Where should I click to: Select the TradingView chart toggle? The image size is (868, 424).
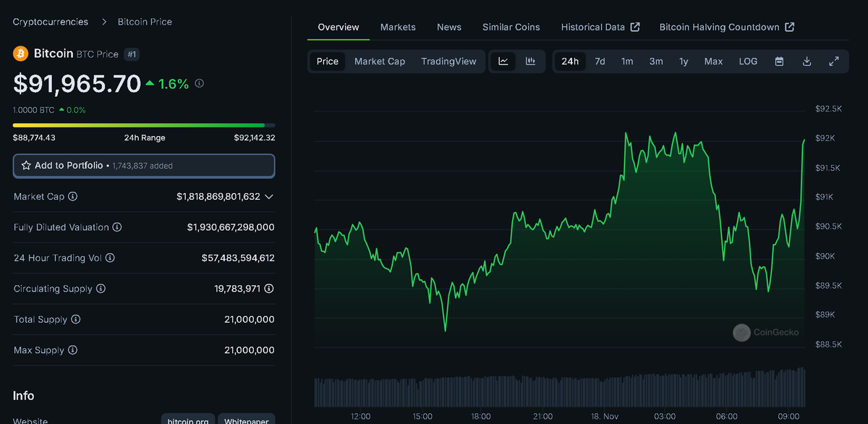(448, 62)
